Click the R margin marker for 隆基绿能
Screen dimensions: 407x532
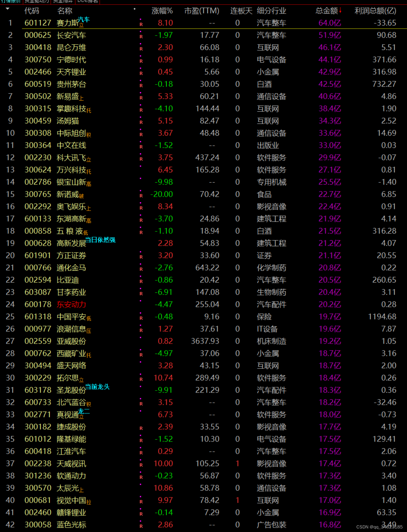coord(141,441)
